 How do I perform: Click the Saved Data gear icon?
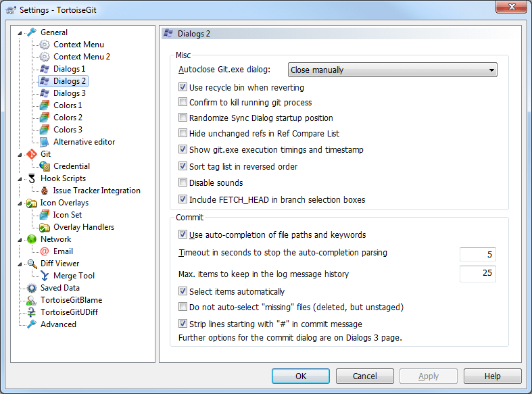point(32,288)
